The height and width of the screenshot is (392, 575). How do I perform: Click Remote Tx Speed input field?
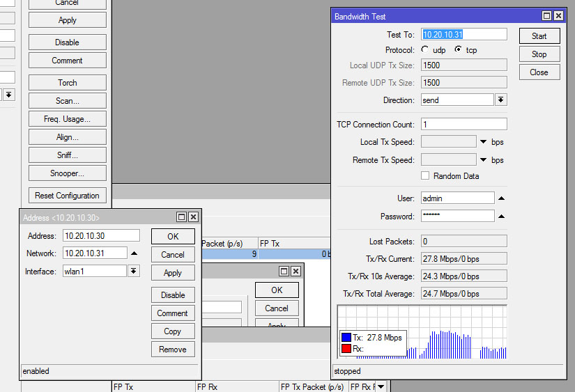(448, 159)
